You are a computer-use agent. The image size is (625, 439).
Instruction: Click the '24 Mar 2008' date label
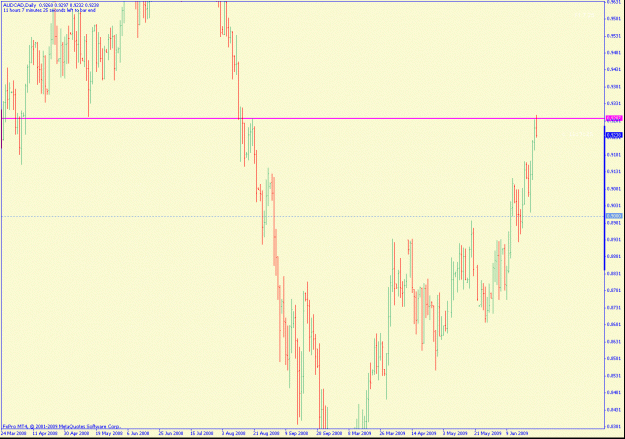pos(14,433)
